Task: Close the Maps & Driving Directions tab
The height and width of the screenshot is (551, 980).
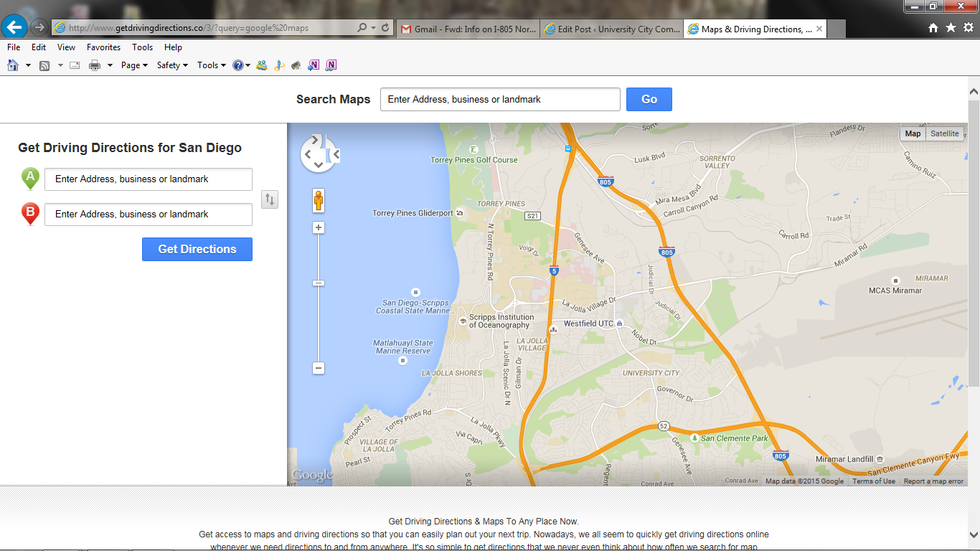Action: coord(819,29)
